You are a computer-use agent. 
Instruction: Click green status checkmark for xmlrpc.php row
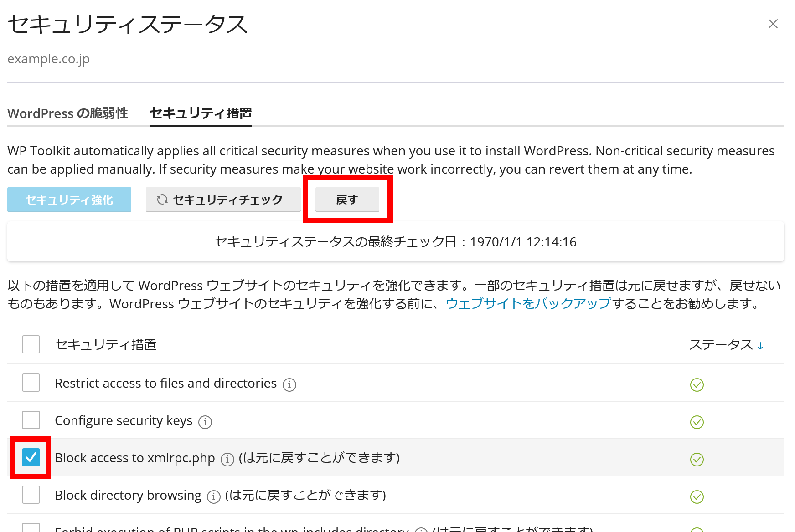(697, 460)
